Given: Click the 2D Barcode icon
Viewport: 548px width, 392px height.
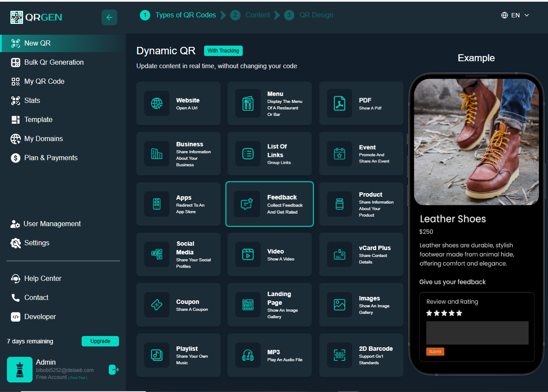Looking at the screenshot, I should (x=340, y=355).
